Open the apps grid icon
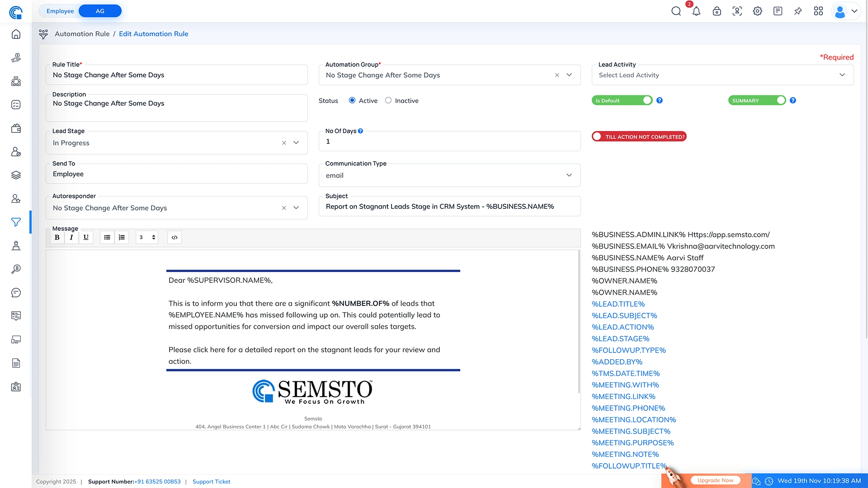This screenshot has height=488, width=868. pos(818,11)
